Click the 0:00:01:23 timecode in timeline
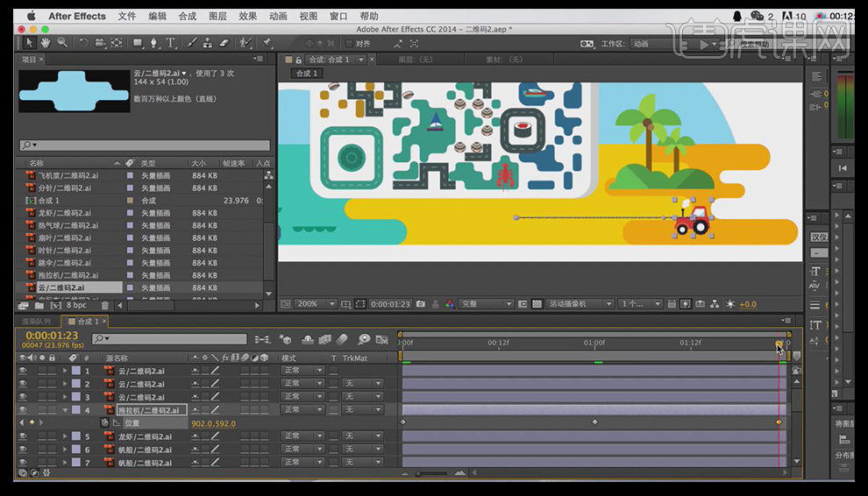868x496 pixels. pyautogui.click(x=52, y=336)
